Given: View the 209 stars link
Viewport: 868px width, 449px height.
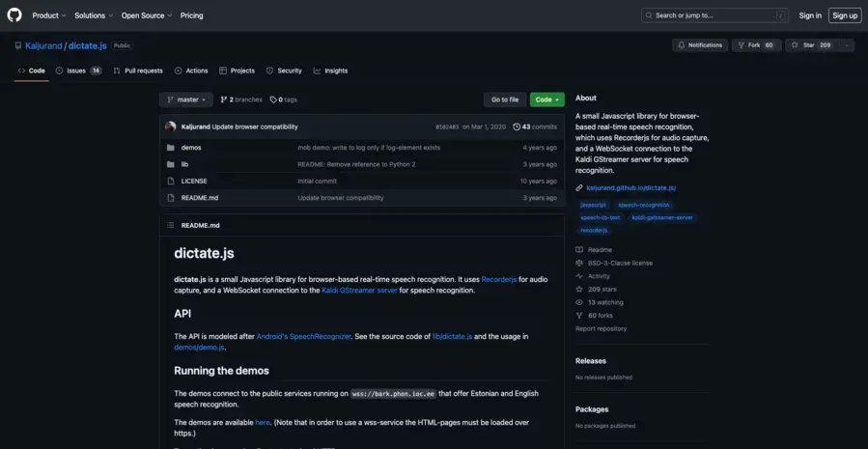Looking at the screenshot, I should [596, 289].
